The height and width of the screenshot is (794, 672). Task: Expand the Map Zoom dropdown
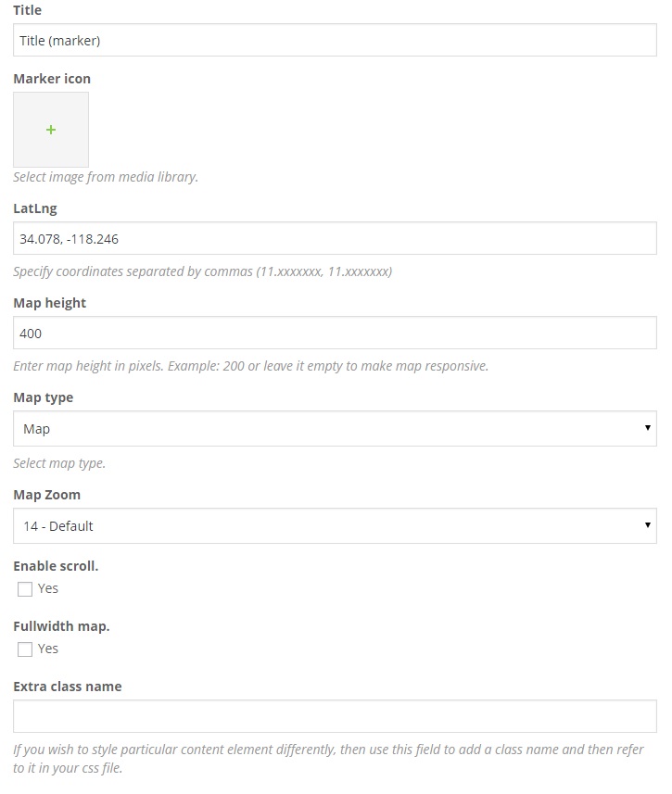335,526
